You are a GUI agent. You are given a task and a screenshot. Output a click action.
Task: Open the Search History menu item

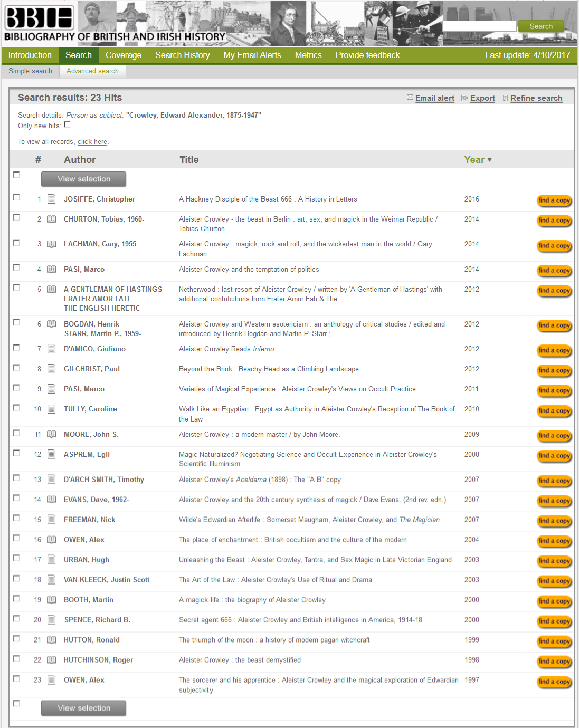tap(182, 55)
